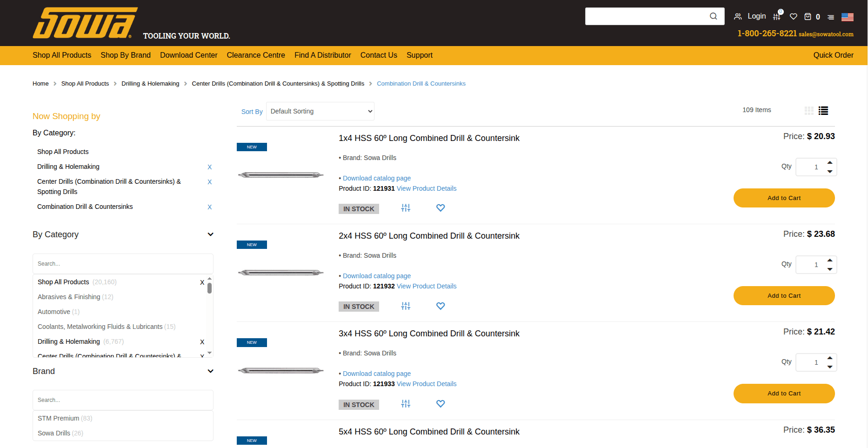Open the Login link
The image size is (868, 448).
click(x=757, y=16)
